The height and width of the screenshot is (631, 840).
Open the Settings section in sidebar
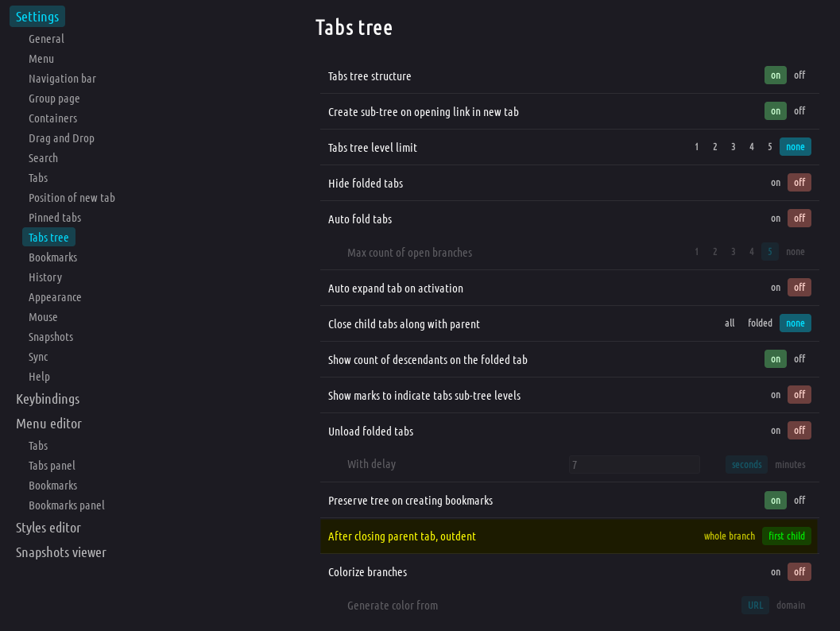(37, 17)
